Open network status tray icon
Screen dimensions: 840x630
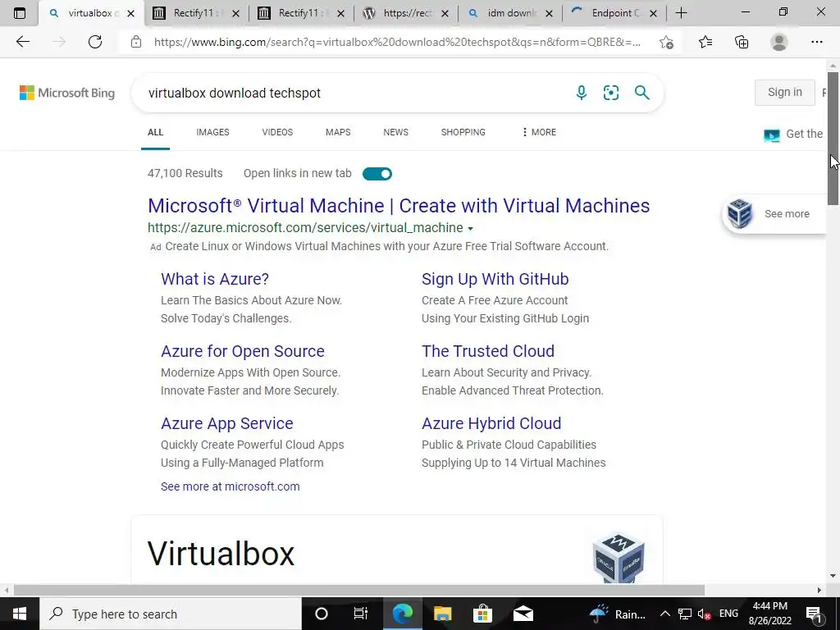(x=685, y=614)
